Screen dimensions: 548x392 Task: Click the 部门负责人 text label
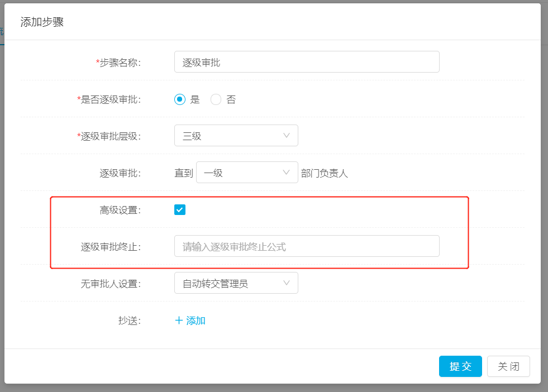[x=325, y=173]
